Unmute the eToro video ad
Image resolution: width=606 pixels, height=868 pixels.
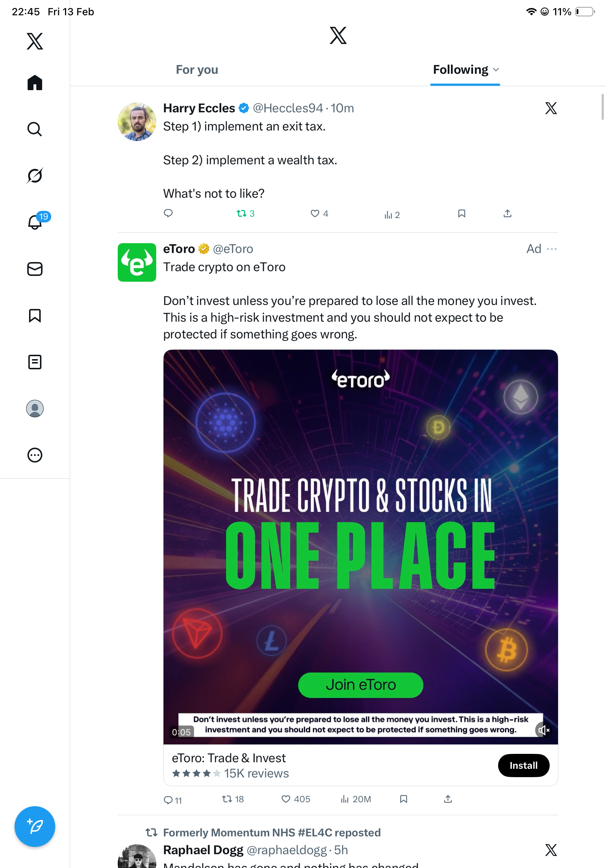coord(543,730)
